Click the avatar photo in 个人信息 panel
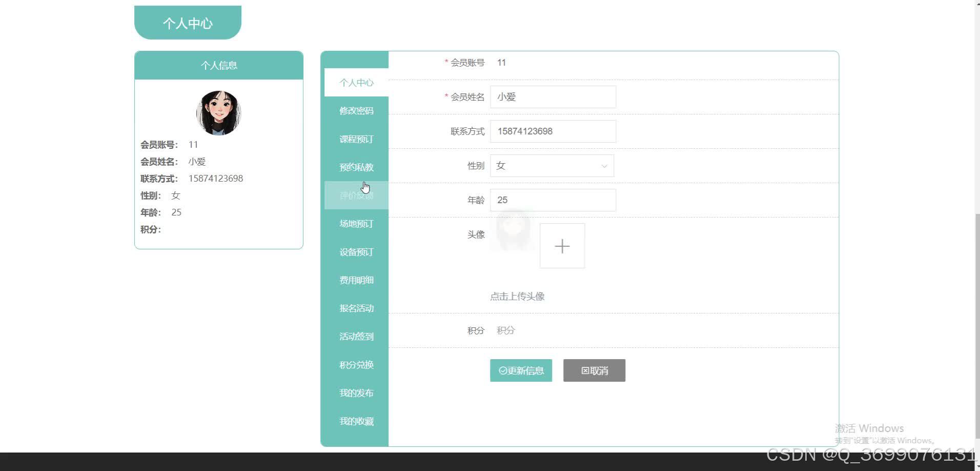The width and height of the screenshot is (980, 471). (219, 112)
